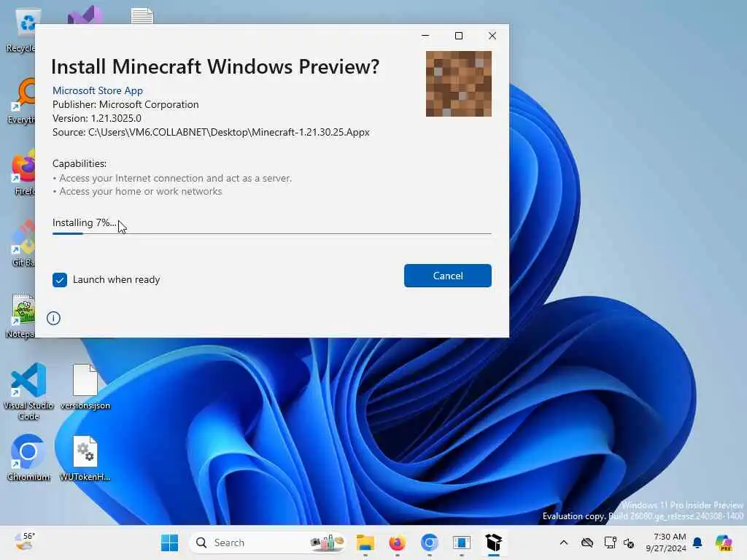Click the installing progress bar

(271, 233)
